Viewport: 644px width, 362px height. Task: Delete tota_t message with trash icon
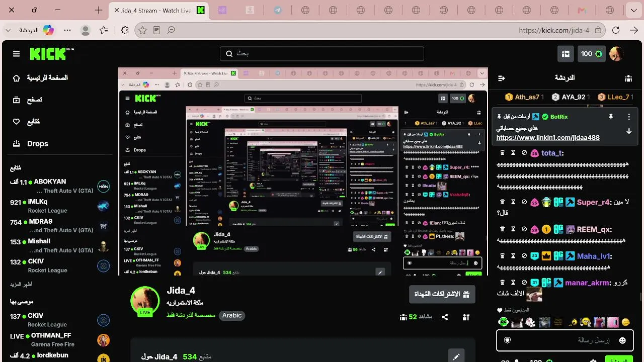[502, 153]
